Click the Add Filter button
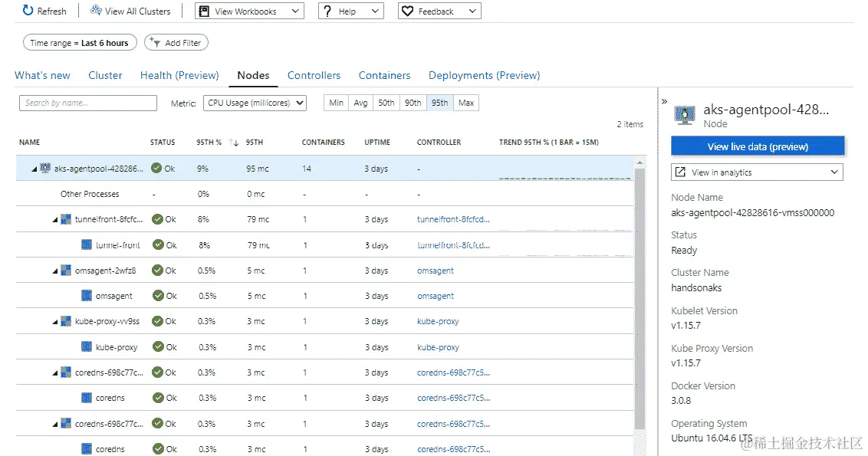Image resolution: width=868 pixels, height=456 pixels. pyautogui.click(x=176, y=43)
